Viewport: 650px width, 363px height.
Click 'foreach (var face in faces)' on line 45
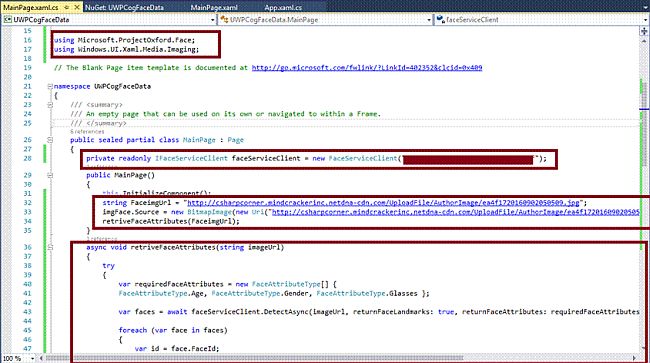[173, 330]
